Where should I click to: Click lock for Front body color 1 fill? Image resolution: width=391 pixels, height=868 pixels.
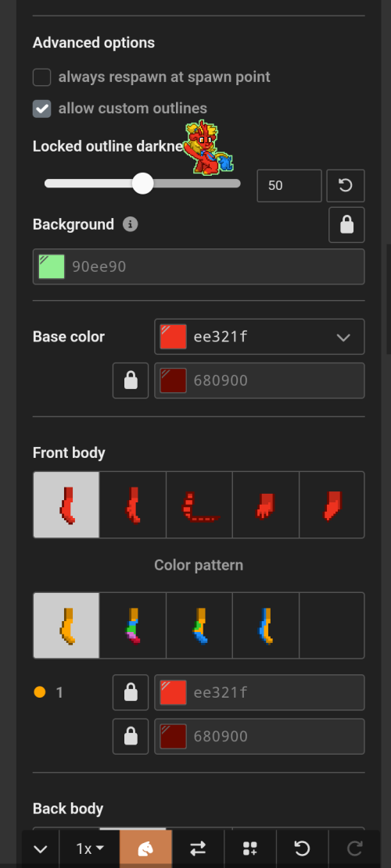point(131,692)
